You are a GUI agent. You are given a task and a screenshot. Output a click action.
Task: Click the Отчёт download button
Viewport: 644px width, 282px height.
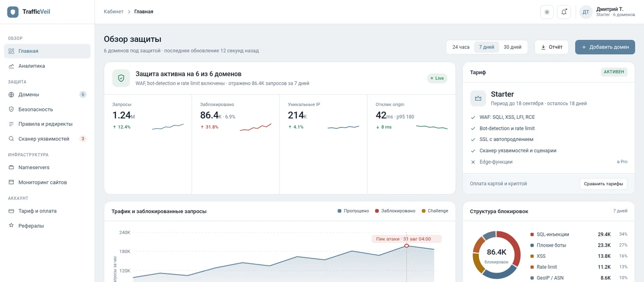(551, 47)
